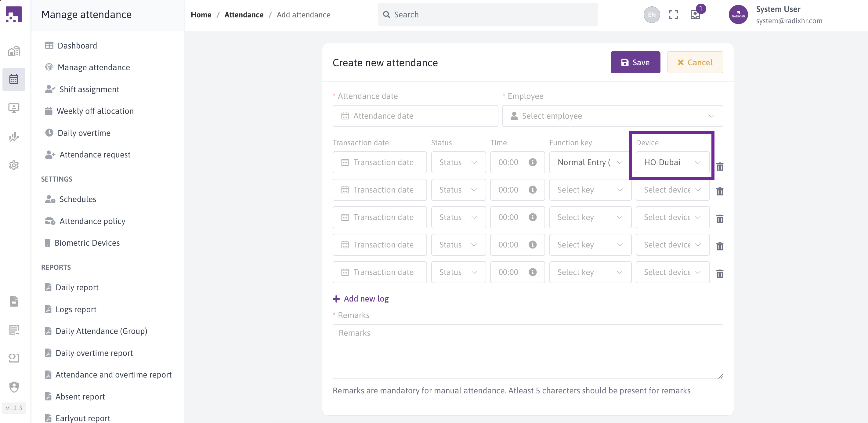The height and width of the screenshot is (423, 868).
Task: Open the calendar attendance module in left rail
Action: [14, 79]
